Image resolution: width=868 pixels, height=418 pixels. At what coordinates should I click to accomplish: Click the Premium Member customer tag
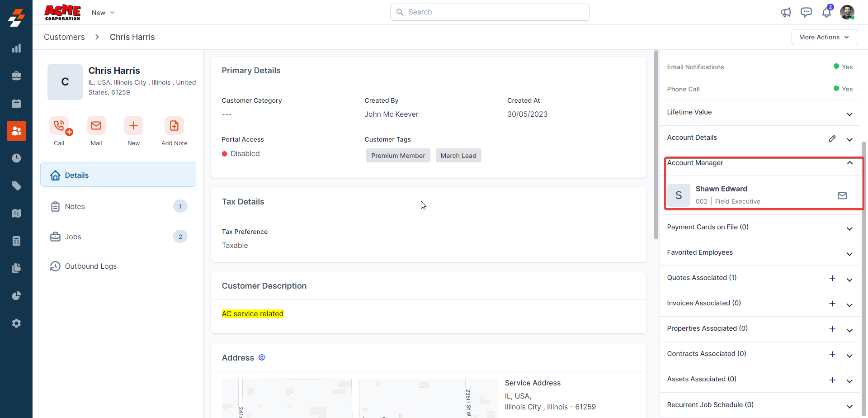click(x=398, y=156)
